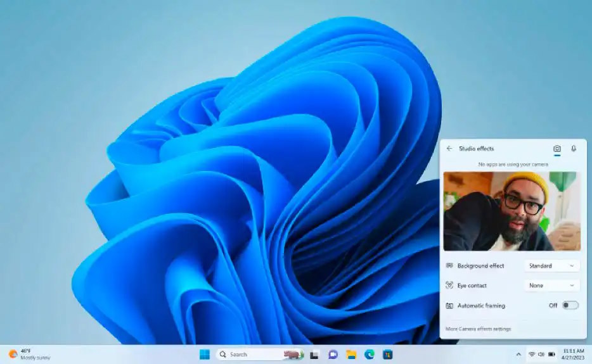The height and width of the screenshot is (364, 592).
Task: Click the Background effect icon
Action: click(x=449, y=266)
